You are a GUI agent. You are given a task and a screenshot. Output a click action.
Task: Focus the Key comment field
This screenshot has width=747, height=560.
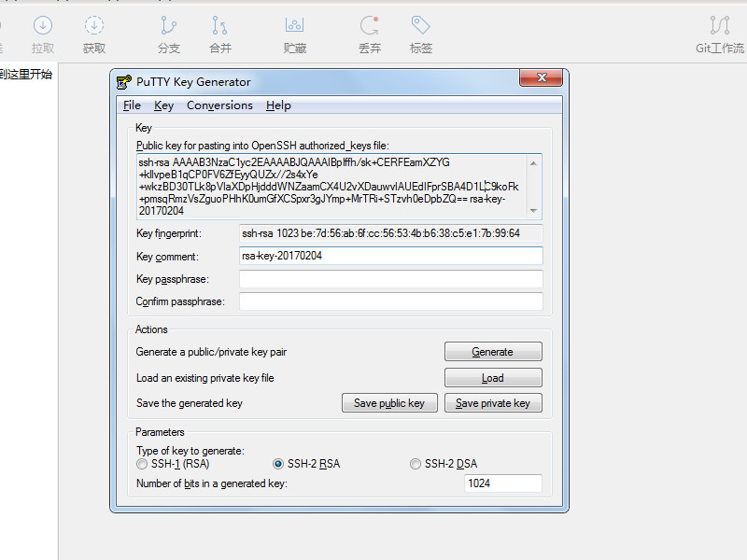pos(390,256)
